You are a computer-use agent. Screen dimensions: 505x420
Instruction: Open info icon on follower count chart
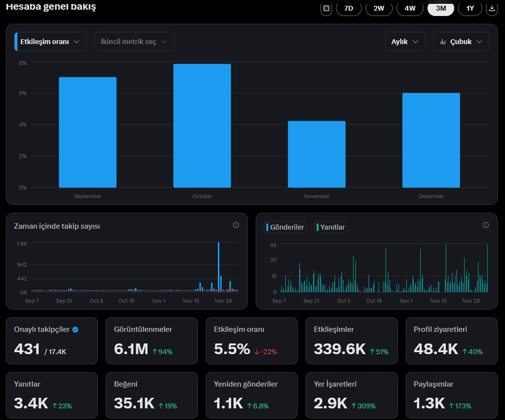(236, 225)
